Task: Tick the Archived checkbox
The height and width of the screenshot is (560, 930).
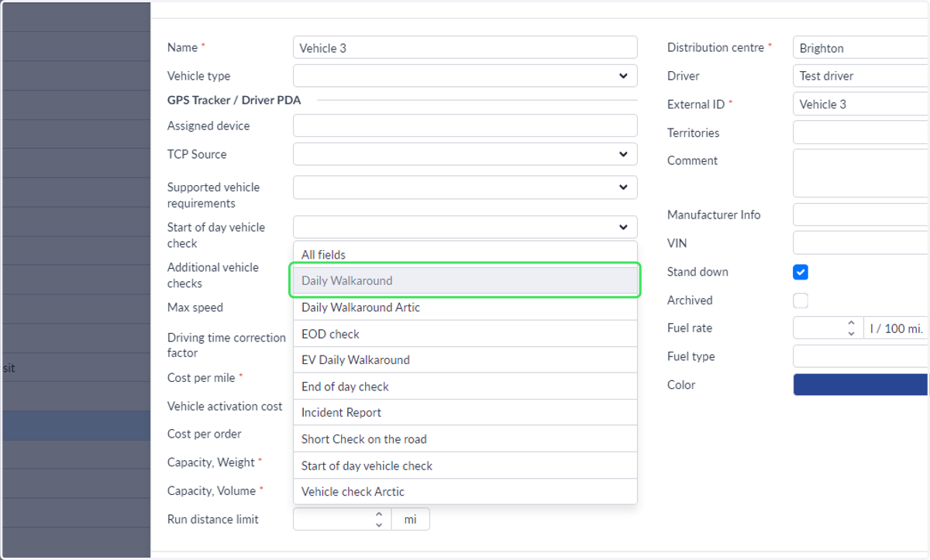Action: (x=801, y=301)
